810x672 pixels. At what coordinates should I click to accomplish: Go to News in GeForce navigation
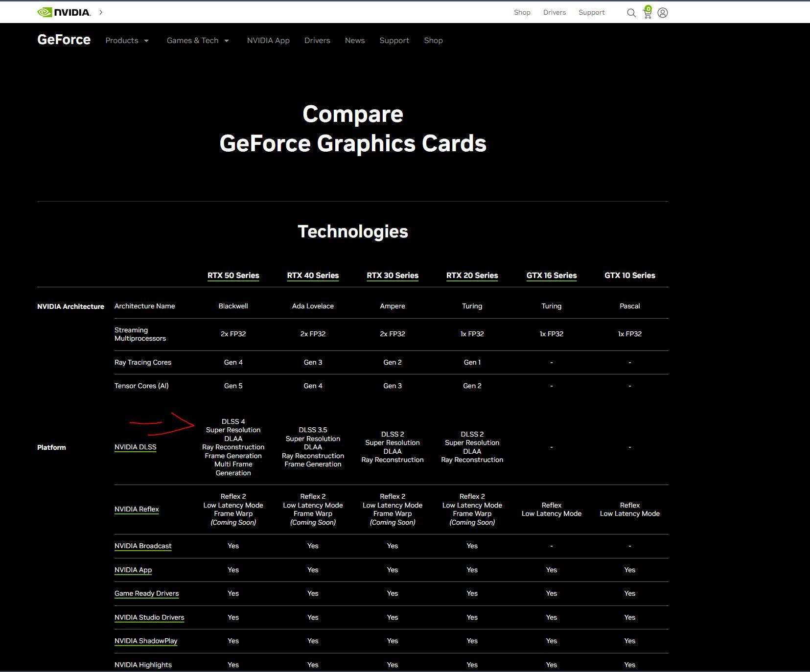pyautogui.click(x=354, y=41)
